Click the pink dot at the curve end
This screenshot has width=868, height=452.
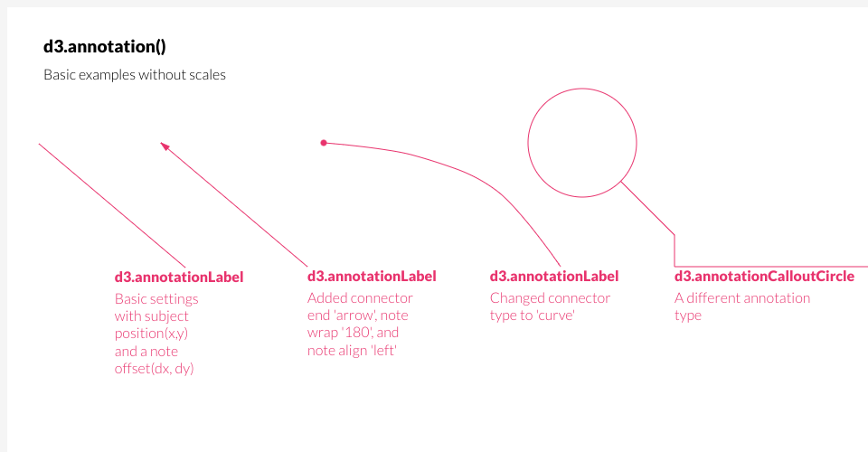pyautogui.click(x=324, y=143)
